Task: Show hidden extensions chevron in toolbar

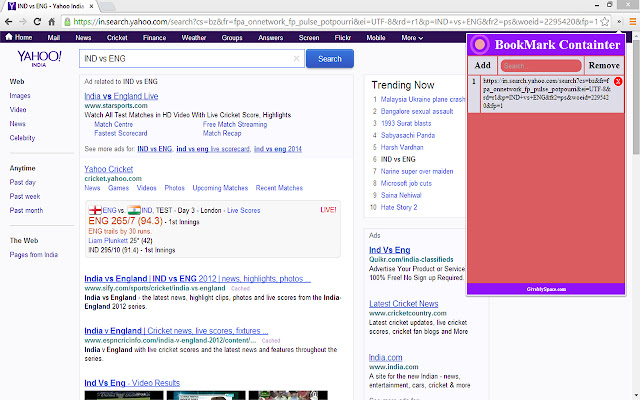Action: tap(619, 22)
